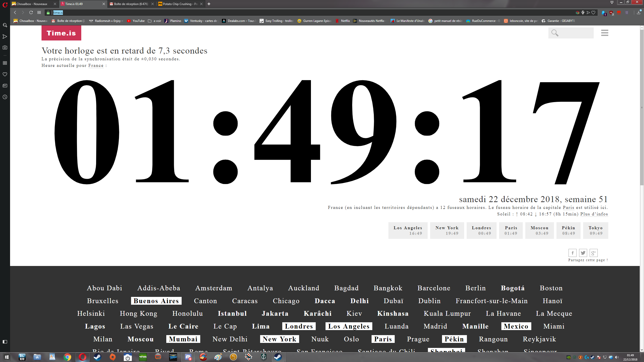Open Netflix bookmark

(343, 21)
